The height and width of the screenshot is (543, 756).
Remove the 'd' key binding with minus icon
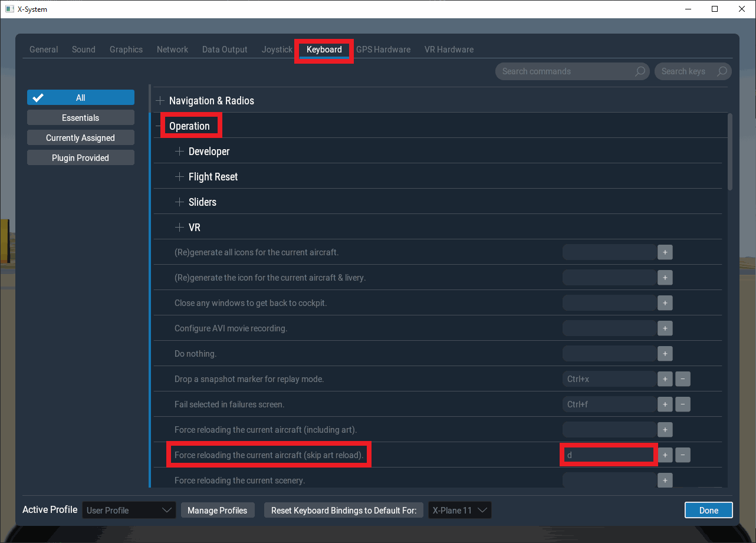pos(682,455)
